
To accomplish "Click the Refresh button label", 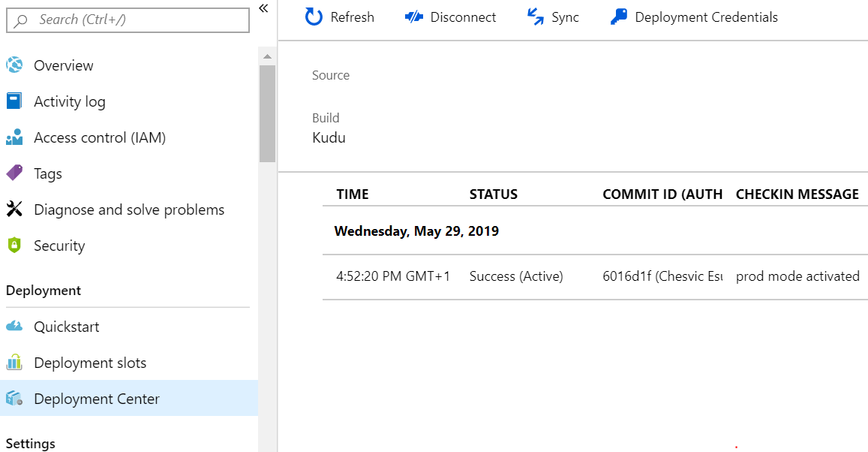I will click(352, 17).
